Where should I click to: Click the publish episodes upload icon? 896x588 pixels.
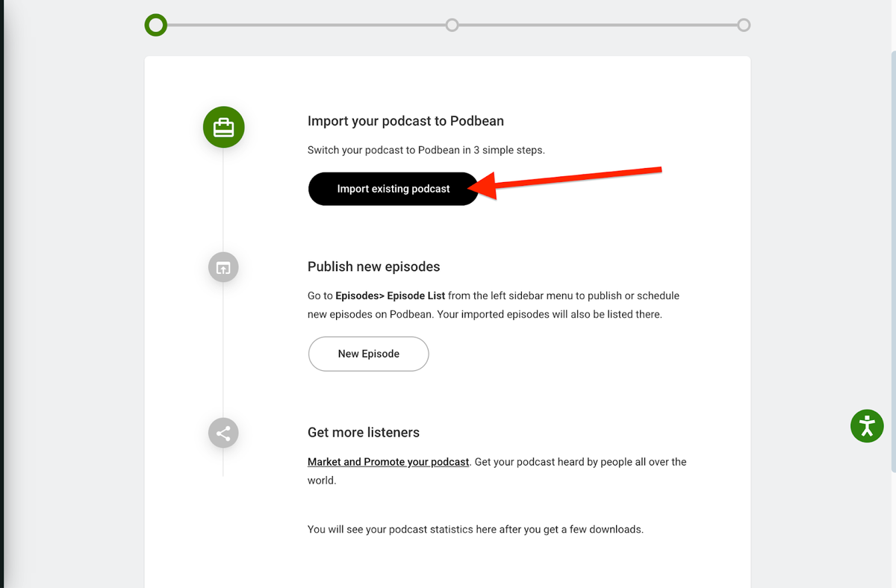click(223, 266)
